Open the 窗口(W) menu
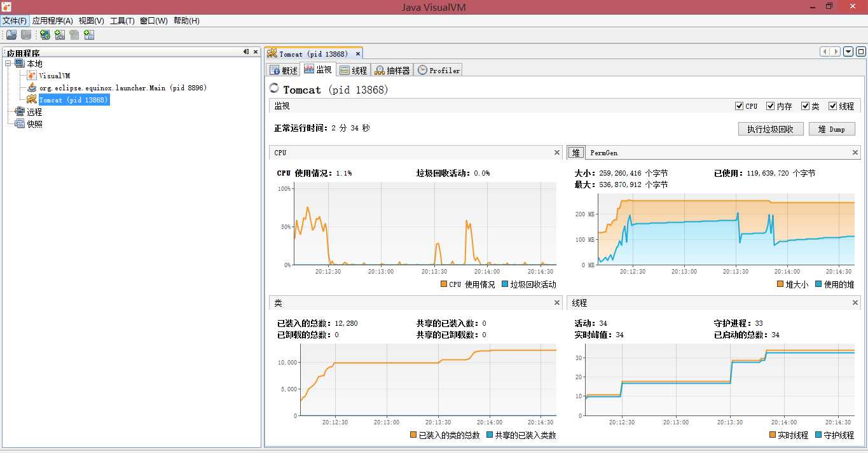The width and height of the screenshot is (868, 453). click(154, 21)
